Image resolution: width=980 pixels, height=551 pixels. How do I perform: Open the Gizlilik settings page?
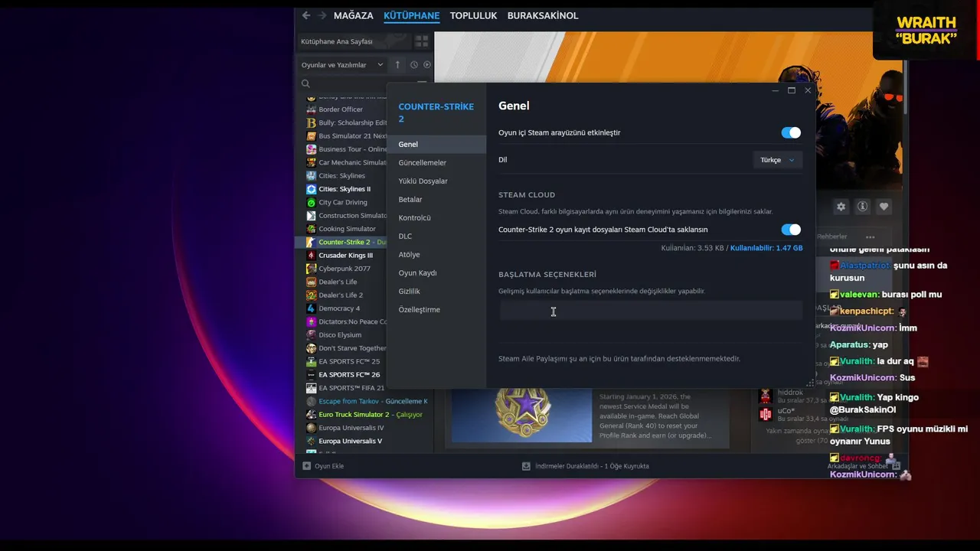tap(436, 292)
